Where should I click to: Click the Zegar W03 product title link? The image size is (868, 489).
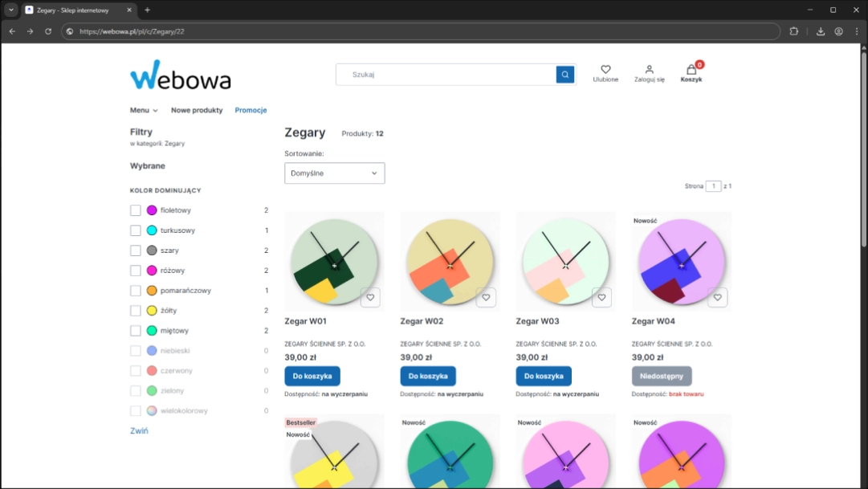coord(537,321)
